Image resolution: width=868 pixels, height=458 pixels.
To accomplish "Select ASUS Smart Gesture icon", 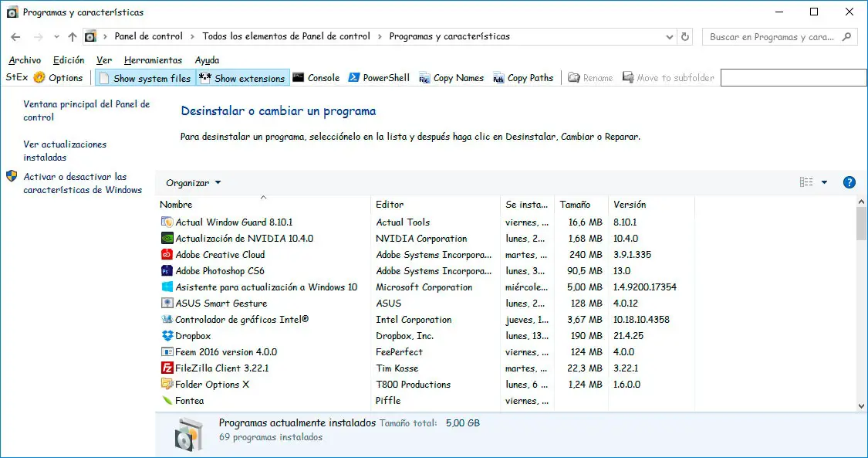I will coord(167,303).
